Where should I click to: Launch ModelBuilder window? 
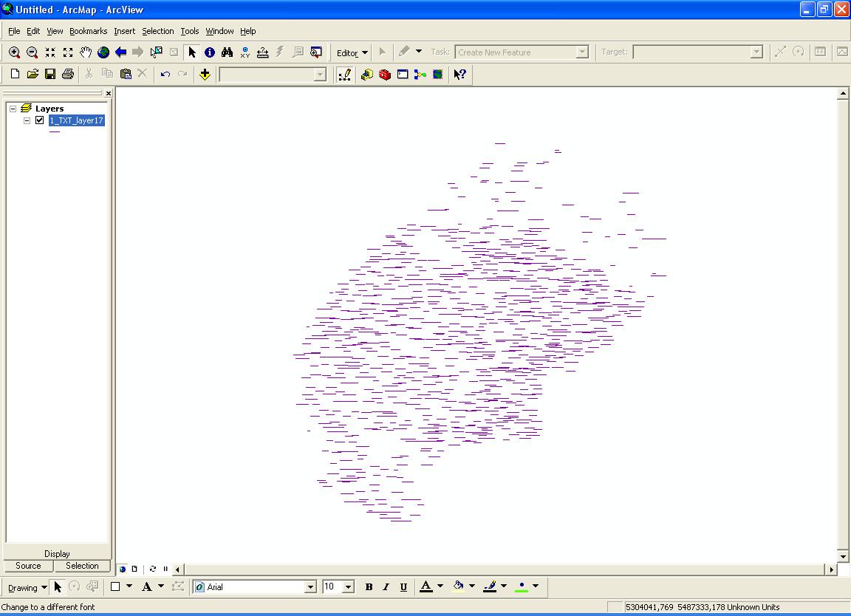pos(420,75)
